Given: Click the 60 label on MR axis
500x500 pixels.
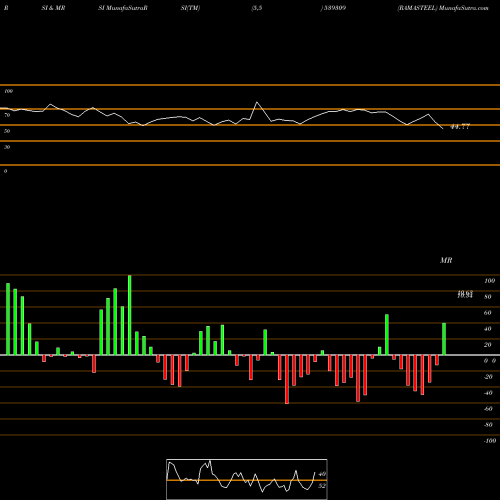Looking at the screenshot, I should tap(488, 313).
